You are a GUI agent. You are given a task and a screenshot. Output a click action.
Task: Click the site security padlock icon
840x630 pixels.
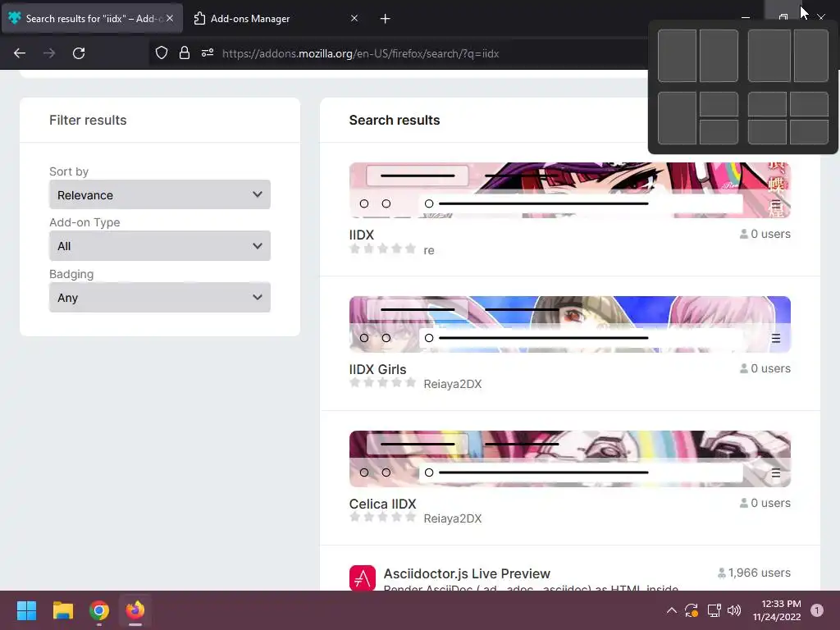coord(185,53)
